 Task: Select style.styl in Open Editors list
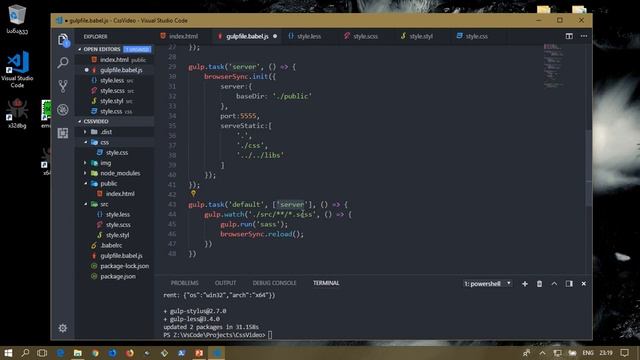111,101
